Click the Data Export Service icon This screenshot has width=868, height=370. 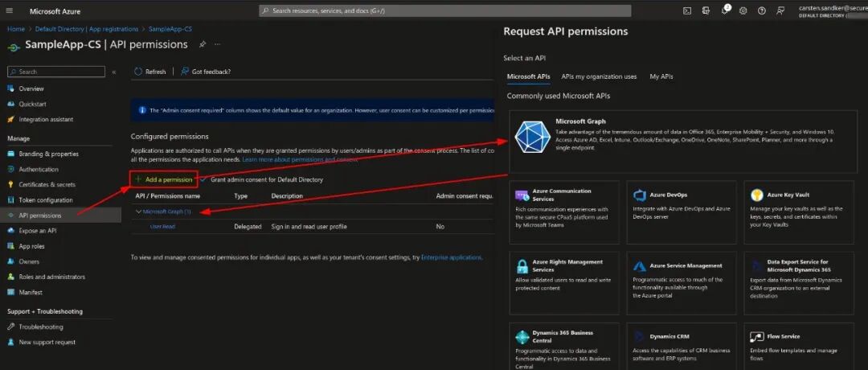(x=757, y=266)
